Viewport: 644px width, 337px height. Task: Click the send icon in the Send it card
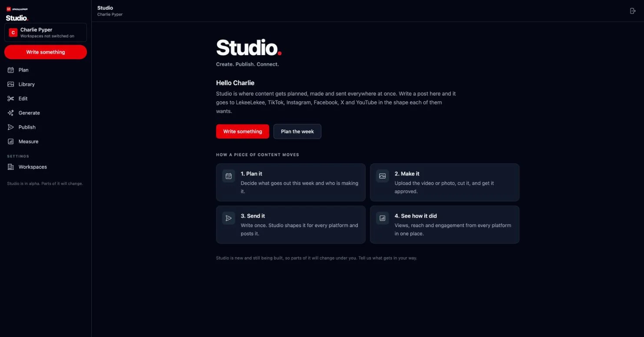(x=229, y=218)
